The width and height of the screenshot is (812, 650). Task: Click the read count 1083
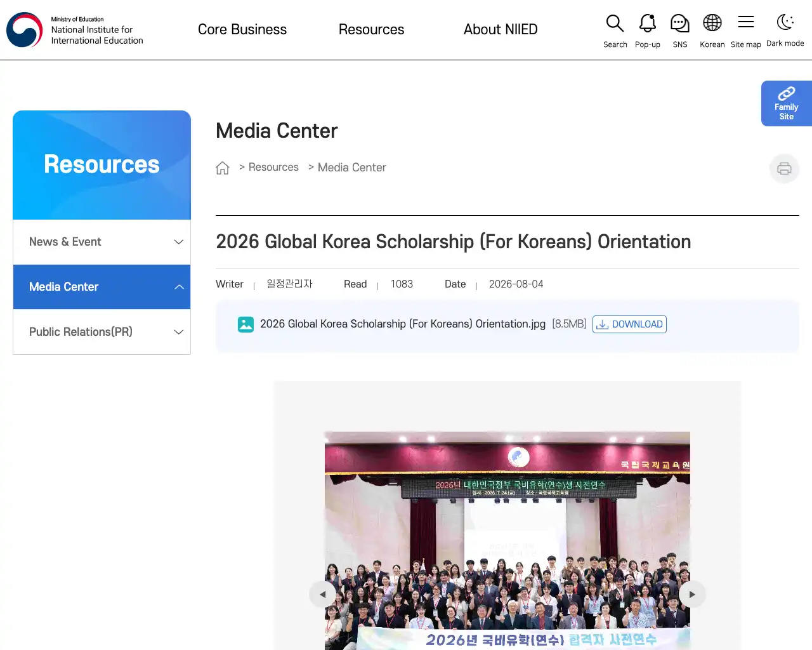pos(402,284)
